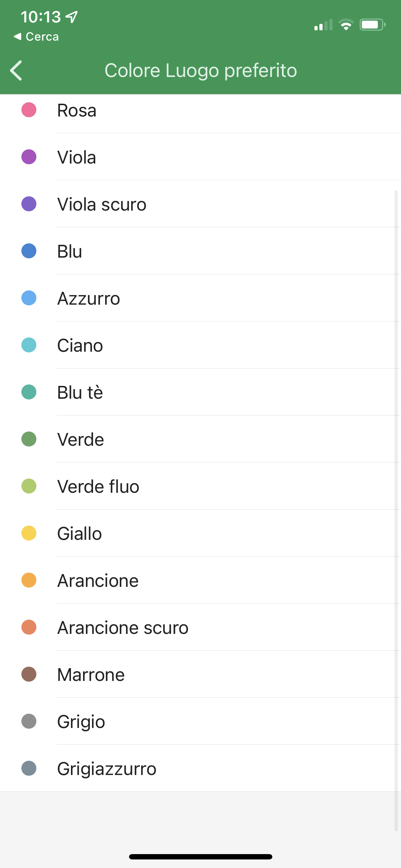Viewport: 401px width, 868px height.
Task: Select the Verde green swatch
Action: tap(29, 439)
